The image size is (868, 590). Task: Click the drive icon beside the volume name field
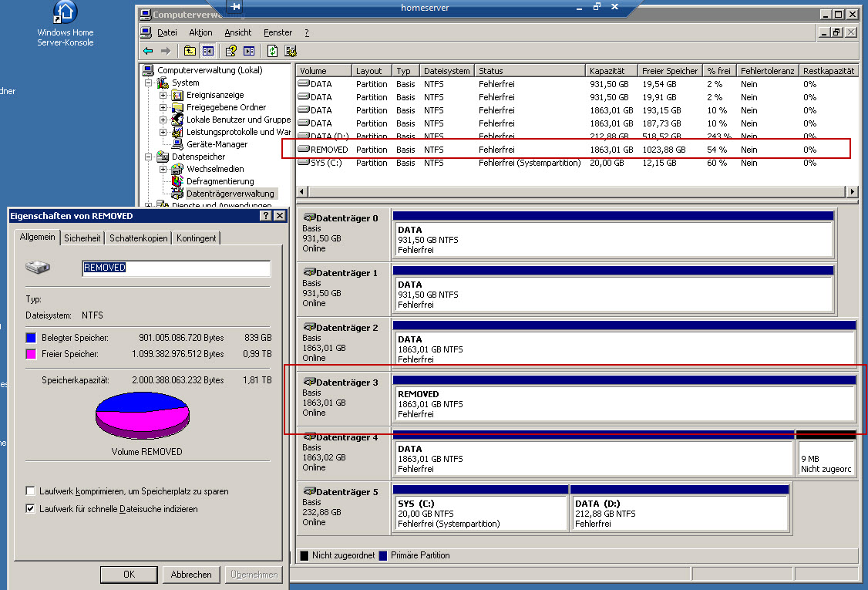point(38,268)
